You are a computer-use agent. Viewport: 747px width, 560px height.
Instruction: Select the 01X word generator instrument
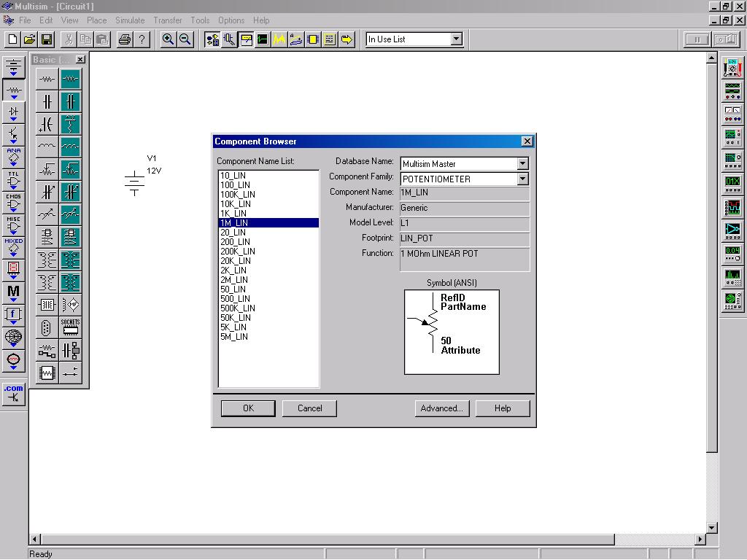click(x=732, y=184)
